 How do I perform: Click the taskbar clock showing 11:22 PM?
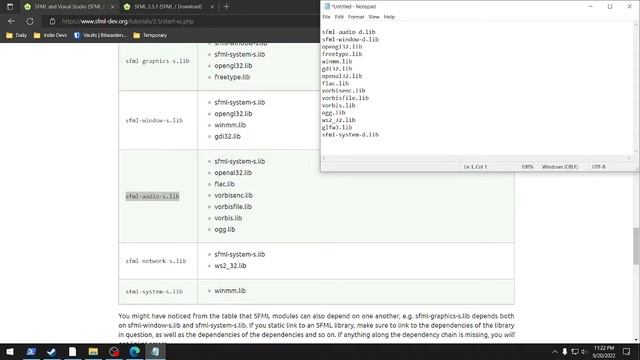click(604, 351)
